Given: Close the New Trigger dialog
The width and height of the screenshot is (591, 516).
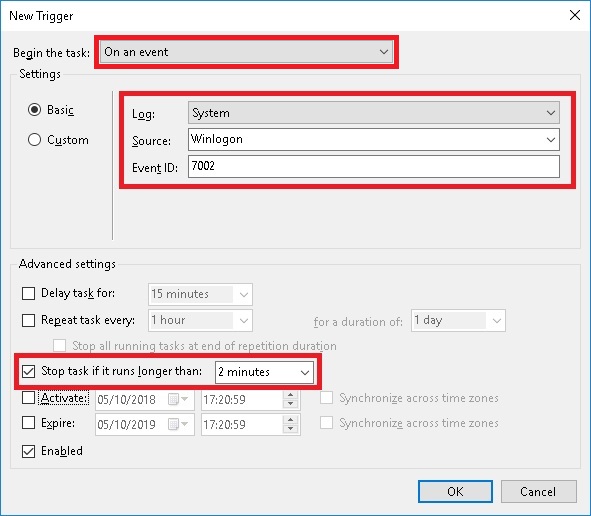Looking at the screenshot, I should coord(575,15).
